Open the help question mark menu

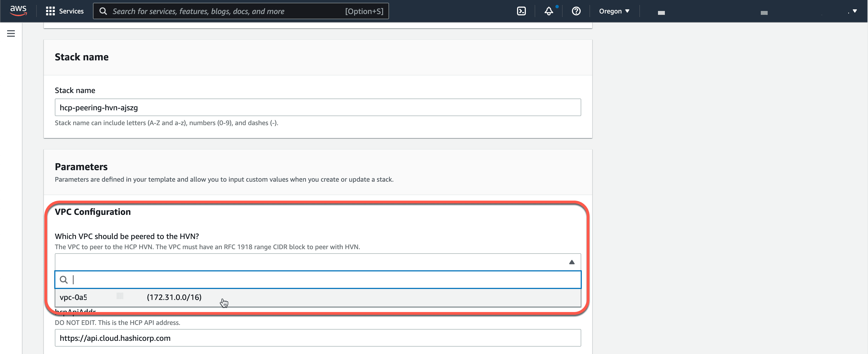pos(576,11)
